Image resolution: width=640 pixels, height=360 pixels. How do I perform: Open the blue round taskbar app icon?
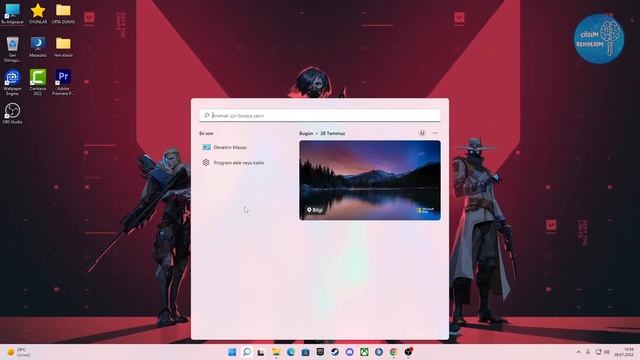[379, 352]
